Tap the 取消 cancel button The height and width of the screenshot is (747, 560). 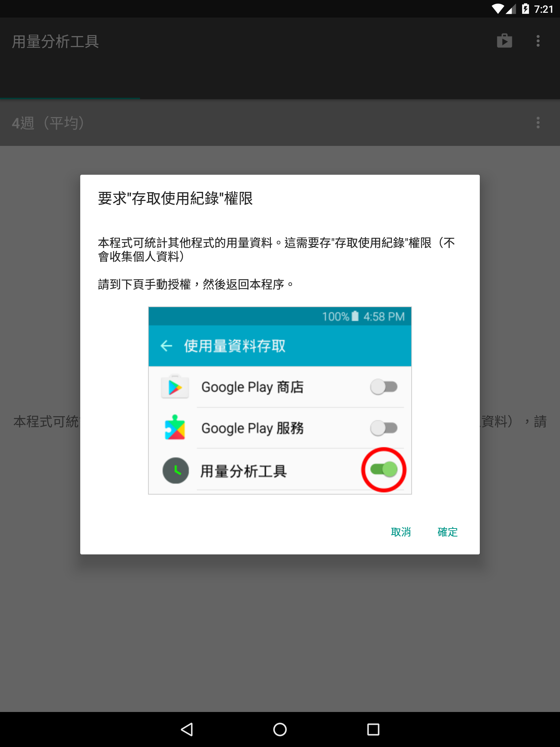tap(401, 532)
